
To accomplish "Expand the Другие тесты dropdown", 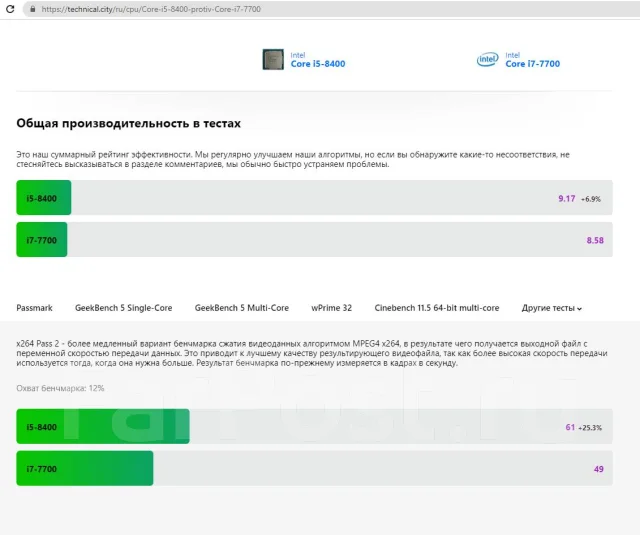I will point(551,308).
